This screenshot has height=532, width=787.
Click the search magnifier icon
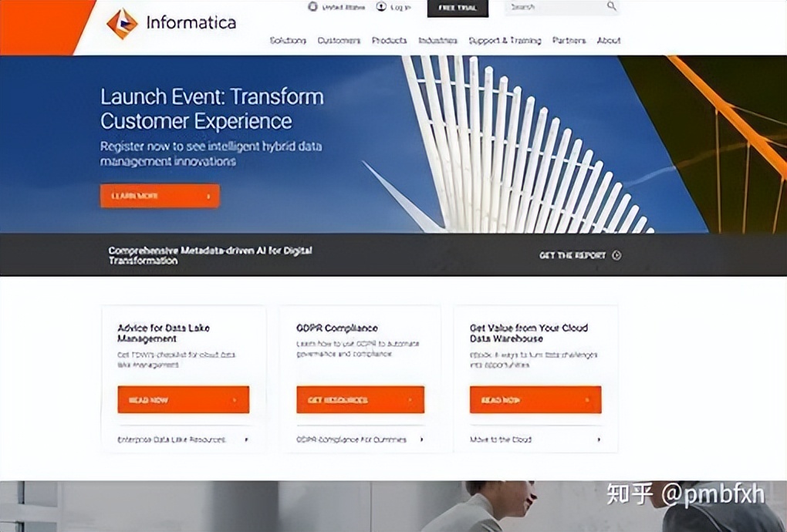(611, 6)
